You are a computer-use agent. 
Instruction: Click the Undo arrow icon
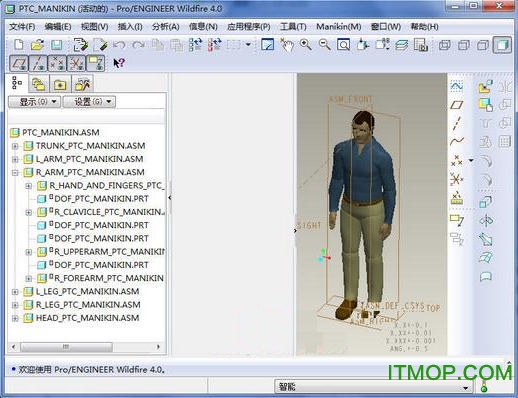(119, 45)
